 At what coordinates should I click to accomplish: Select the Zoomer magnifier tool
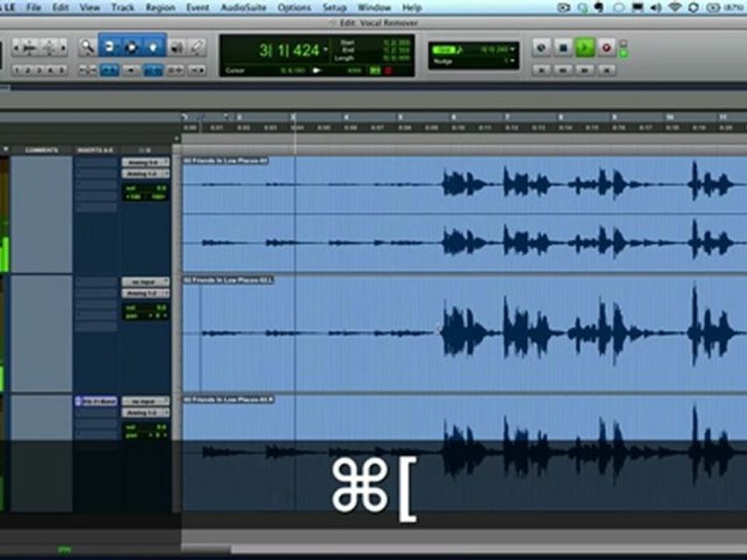[x=88, y=46]
